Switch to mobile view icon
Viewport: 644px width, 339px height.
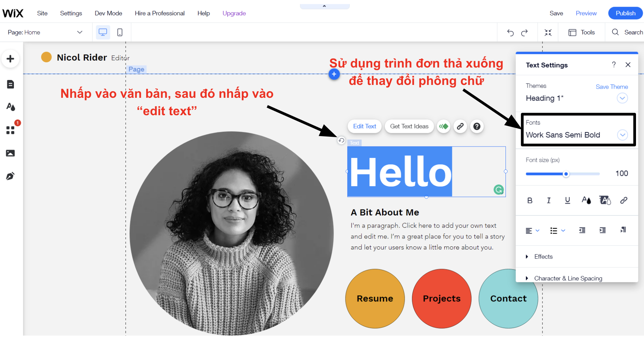tap(120, 32)
